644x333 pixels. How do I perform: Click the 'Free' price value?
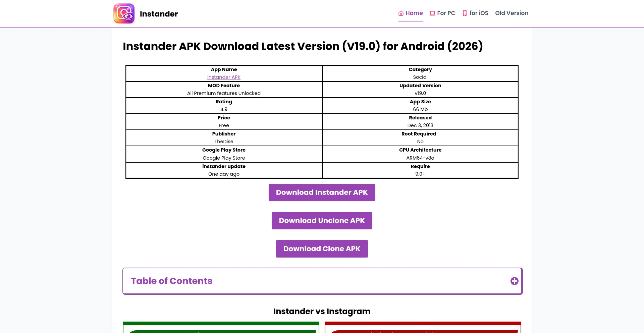coord(224,125)
